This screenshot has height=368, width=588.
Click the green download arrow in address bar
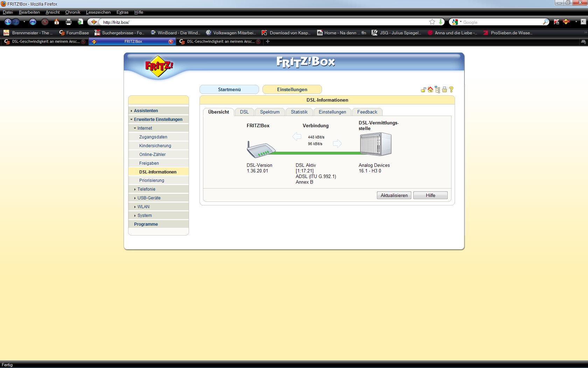(x=441, y=22)
